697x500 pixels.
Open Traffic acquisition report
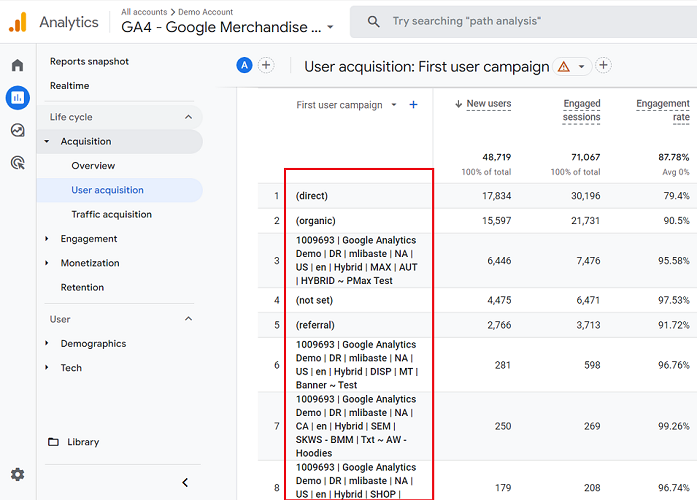111,214
